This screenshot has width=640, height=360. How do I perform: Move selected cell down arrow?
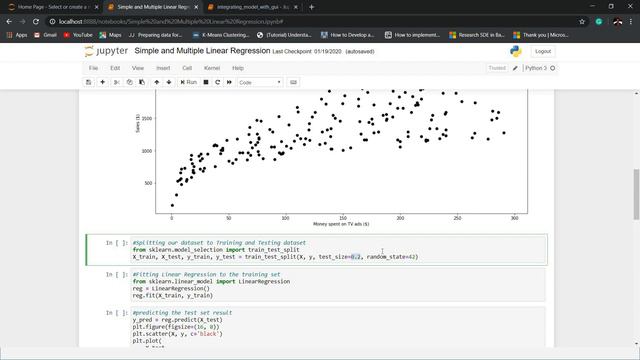point(169,82)
